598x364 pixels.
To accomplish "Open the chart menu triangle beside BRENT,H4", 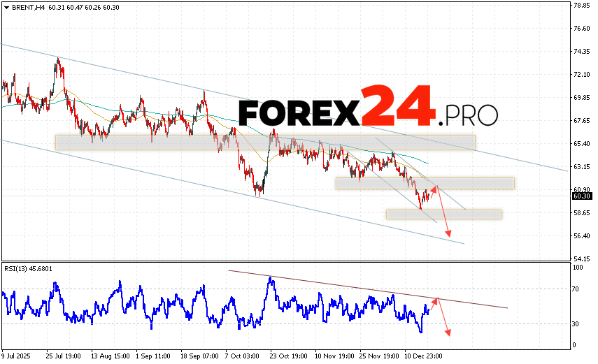I will [x=6, y=8].
